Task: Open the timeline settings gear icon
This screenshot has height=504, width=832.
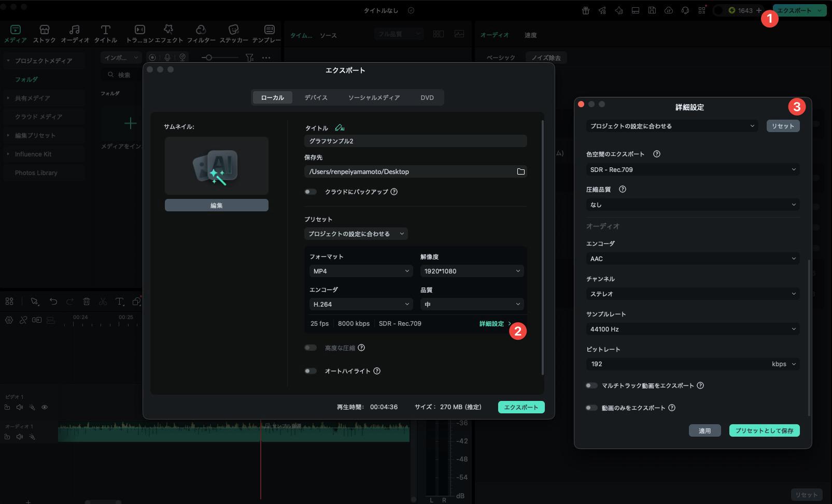Action: [x=9, y=320]
